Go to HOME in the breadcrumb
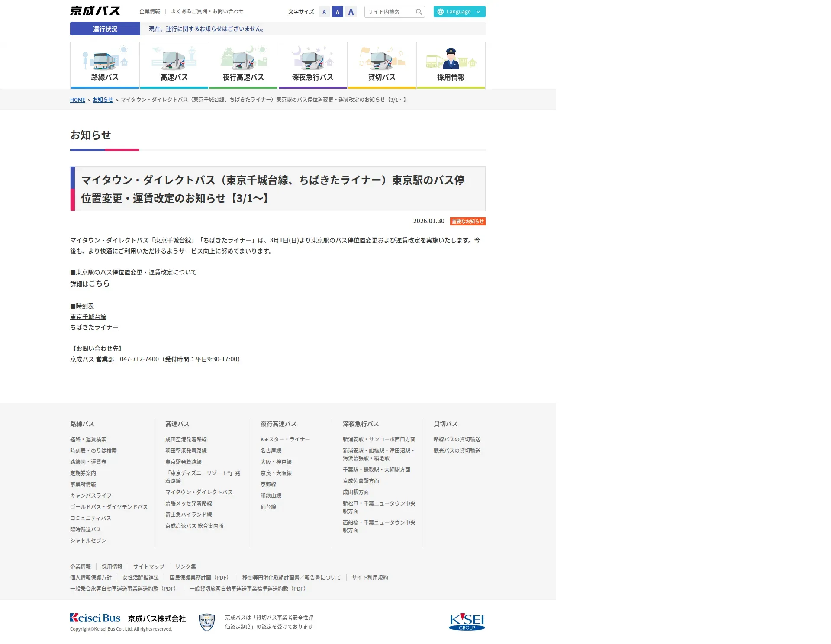The height and width of the screenshot is (644, 831). click(x=77, y=100)
